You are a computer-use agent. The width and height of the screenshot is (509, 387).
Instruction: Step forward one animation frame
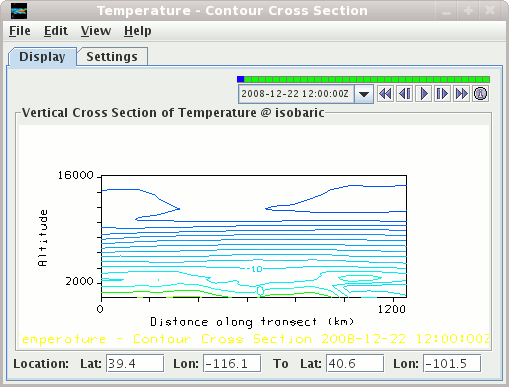(442, 94)
